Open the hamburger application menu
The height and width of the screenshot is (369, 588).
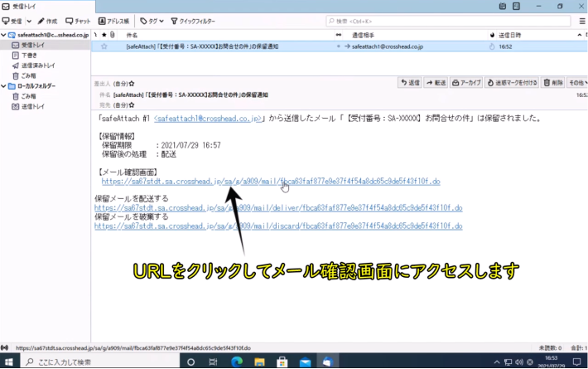(582, 21)
